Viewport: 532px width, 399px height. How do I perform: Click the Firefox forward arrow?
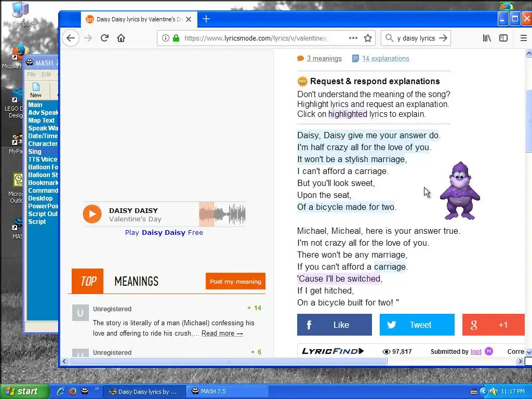coord(88,38)
